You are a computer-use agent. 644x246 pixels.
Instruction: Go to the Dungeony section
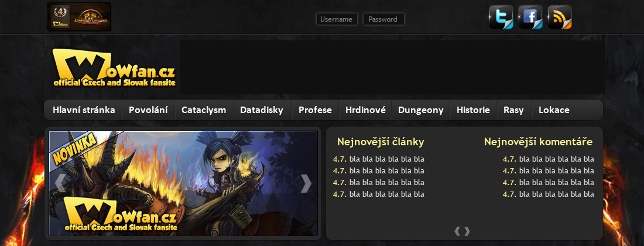pos(421,110)
